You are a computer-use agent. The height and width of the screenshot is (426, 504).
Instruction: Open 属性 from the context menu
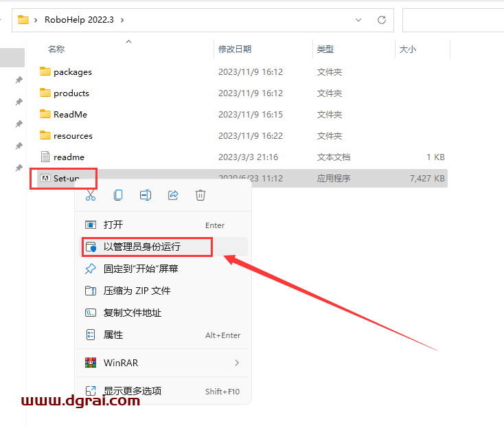tap(163, 335)
